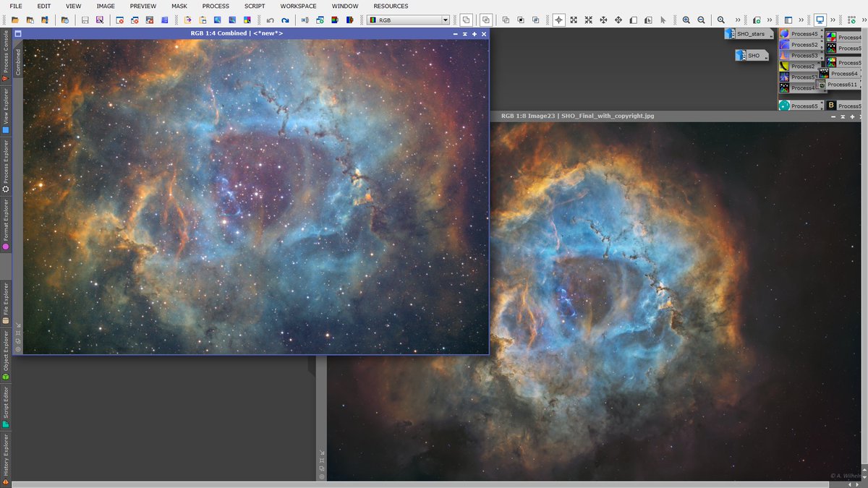The width and height of the screenshot is (868, 488).
Task: Open the Process Explorer side tab
Action: [x=6, y=166]
